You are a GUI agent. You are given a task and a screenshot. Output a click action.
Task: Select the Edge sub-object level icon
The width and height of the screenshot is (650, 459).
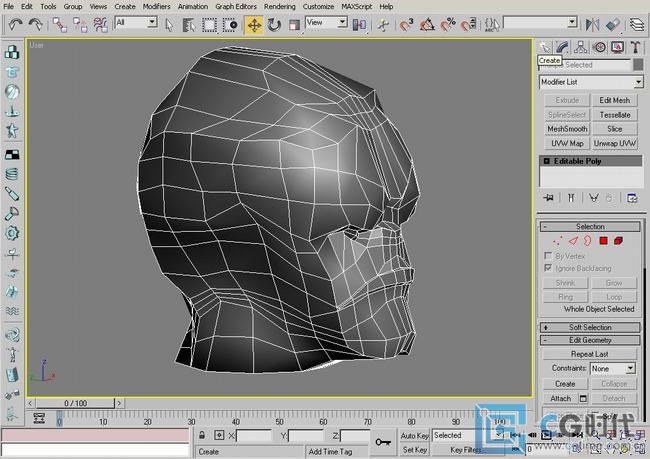[573, 240]
